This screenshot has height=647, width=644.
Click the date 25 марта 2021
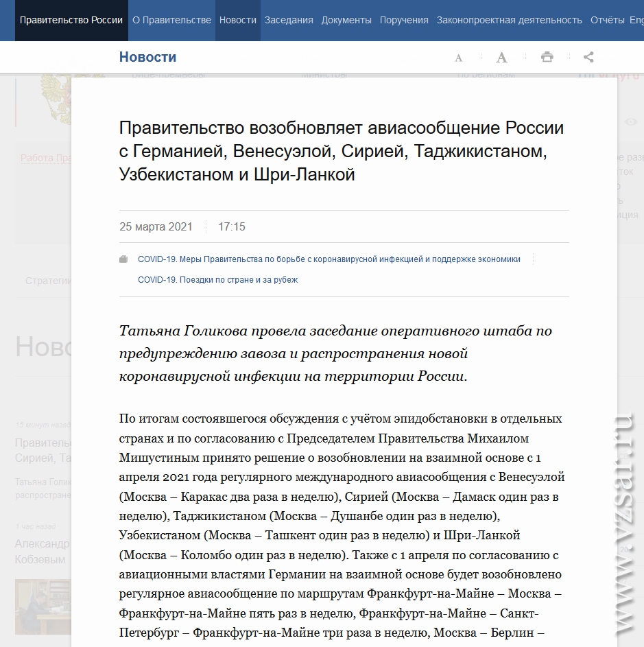[156, 226]
